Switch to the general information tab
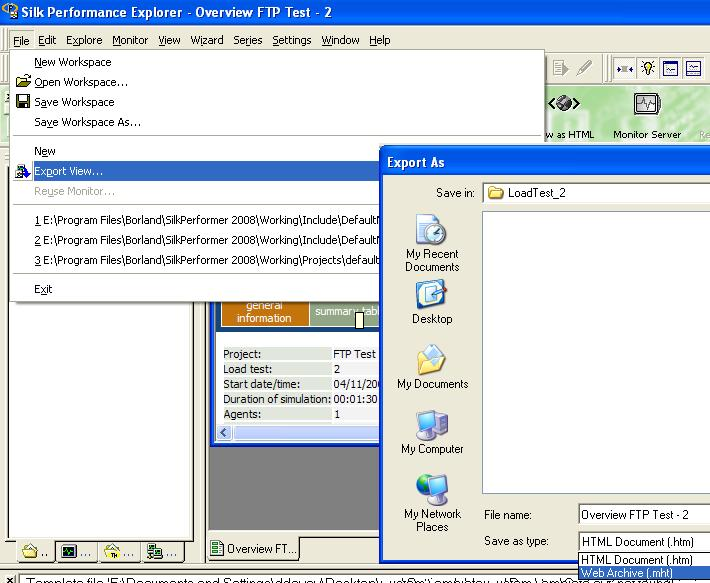 tap(264, 313)
